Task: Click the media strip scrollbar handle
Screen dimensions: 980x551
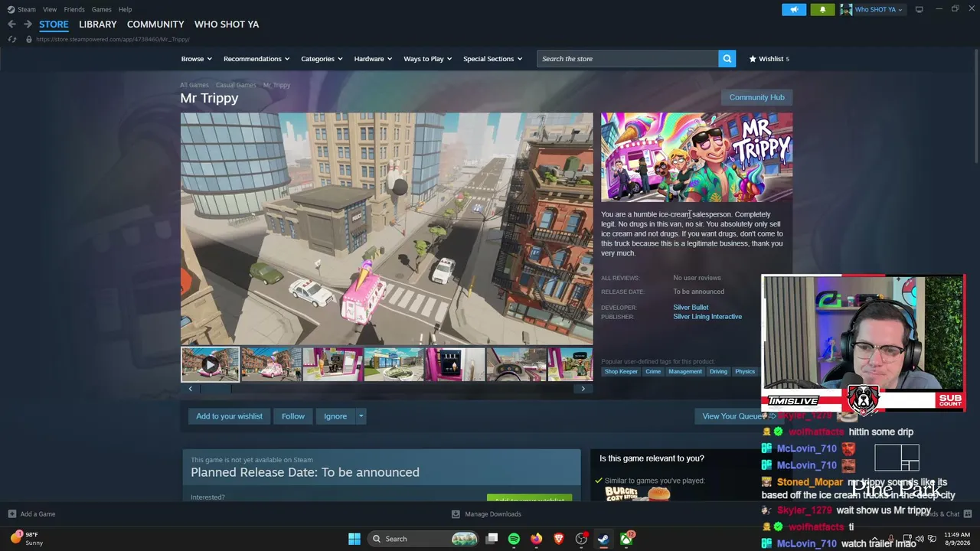Action: click(x=215, y=389)
